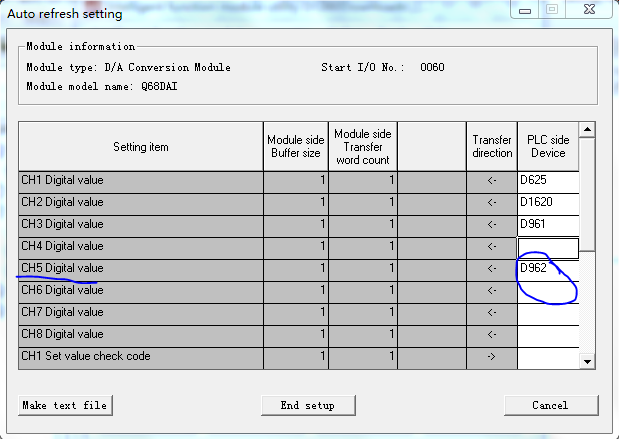619x439 pixels.
Task: Click the Transfer direction arrow for CH2
Action: [x=491, y=203]
